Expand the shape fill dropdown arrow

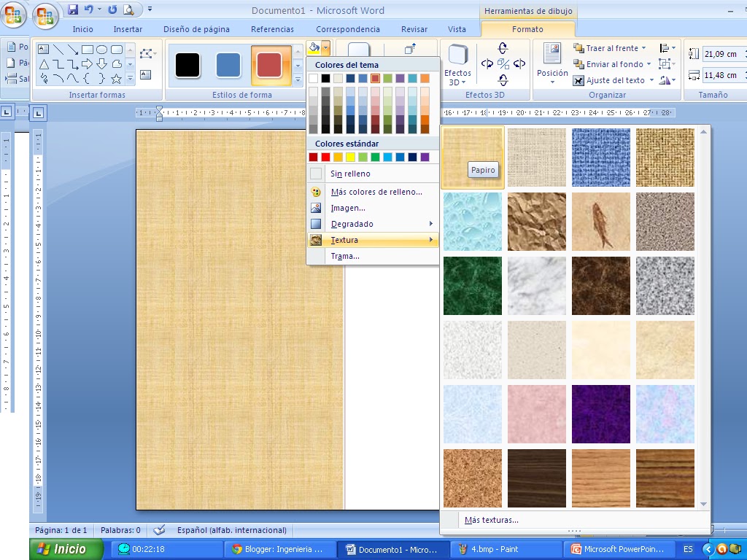(x=325, y=47)
